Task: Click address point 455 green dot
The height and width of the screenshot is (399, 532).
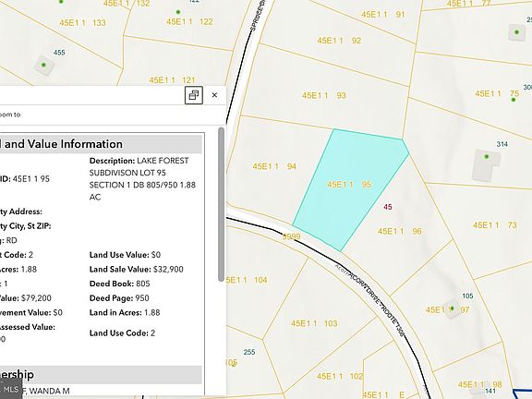Action: point(43,65)
